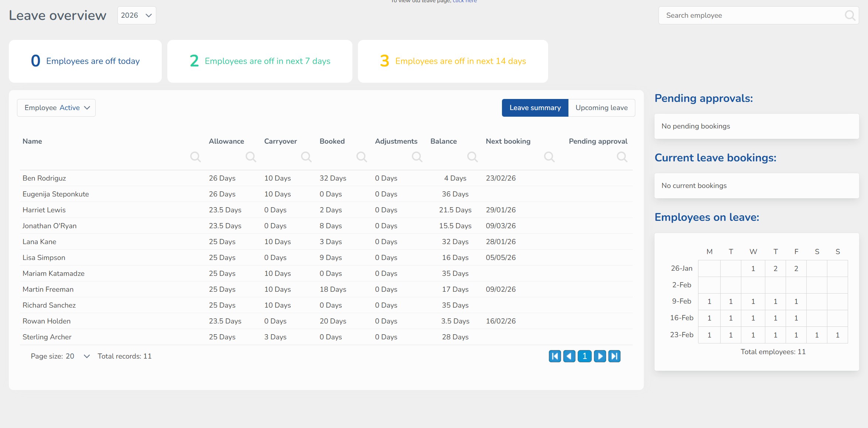Click the Pending approval column search icon
This screenshot has width=868, height=428.
coord(622,157)
